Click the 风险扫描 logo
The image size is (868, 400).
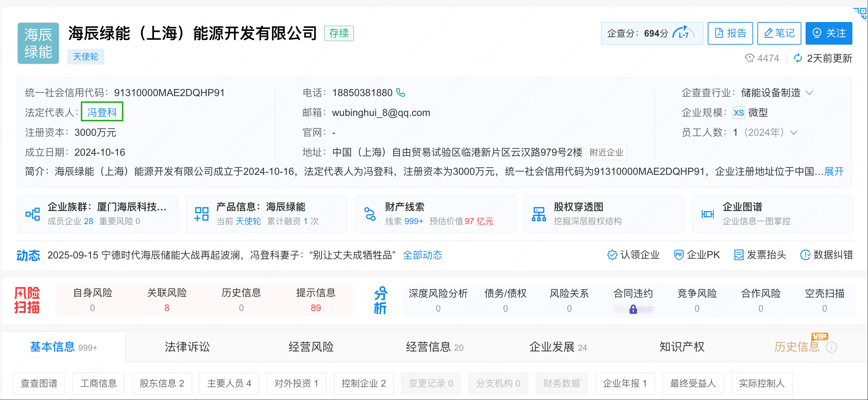tap(27, 300)
